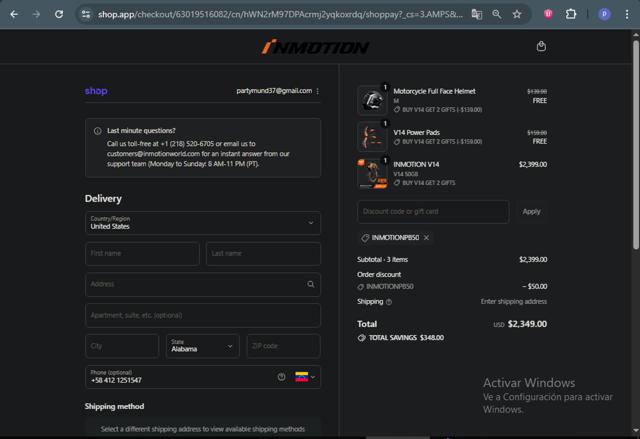Remove the INMOTIONPB50 discount code
Image resolution: width=640 pixels, height=439 pixels.
[426, 237]
